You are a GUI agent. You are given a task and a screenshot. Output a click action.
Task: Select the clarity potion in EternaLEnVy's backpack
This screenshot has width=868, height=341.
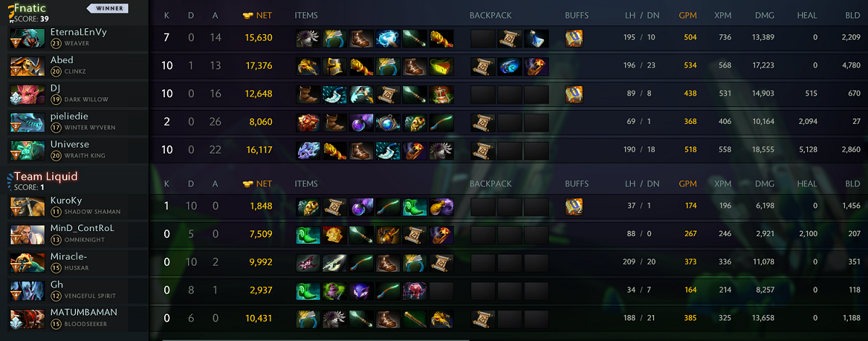coord(536,38)
